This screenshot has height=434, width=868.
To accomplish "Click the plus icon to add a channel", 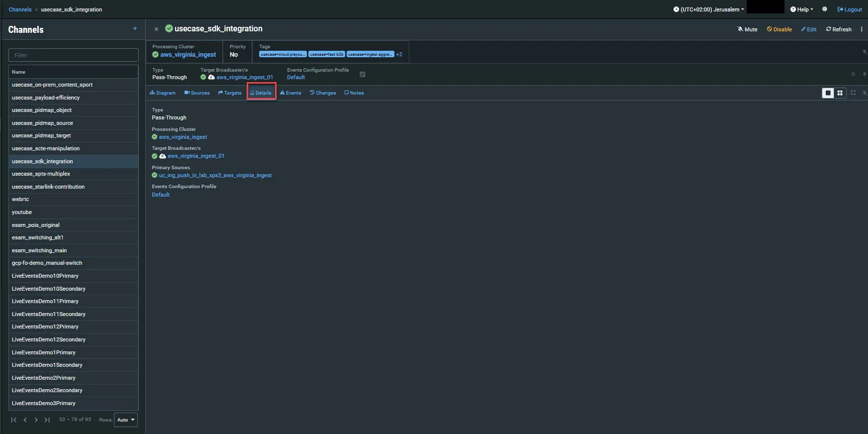I will 135,29.
